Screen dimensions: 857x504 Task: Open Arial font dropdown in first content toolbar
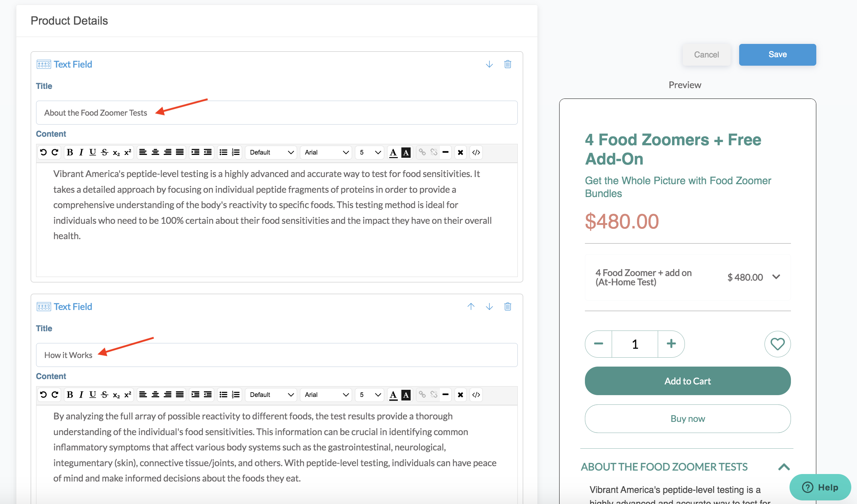click(326, 152)
